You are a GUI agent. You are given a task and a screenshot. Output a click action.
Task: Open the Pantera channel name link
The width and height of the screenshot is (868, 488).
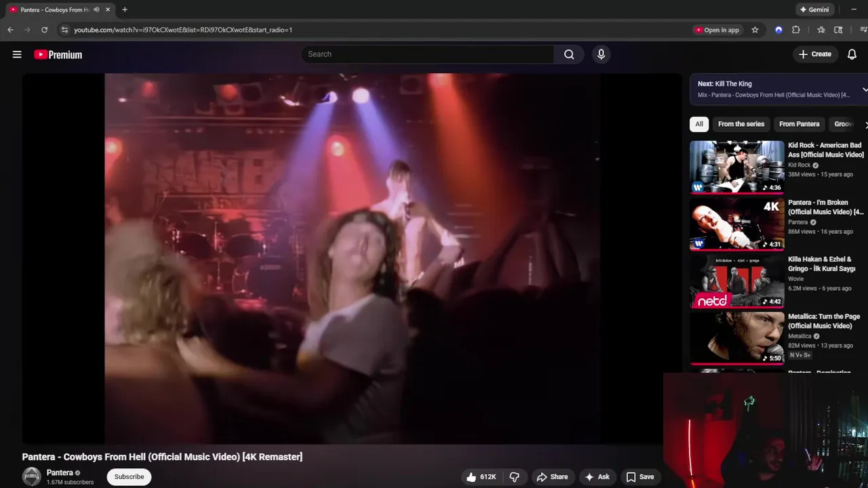click(x=60, y=472)
